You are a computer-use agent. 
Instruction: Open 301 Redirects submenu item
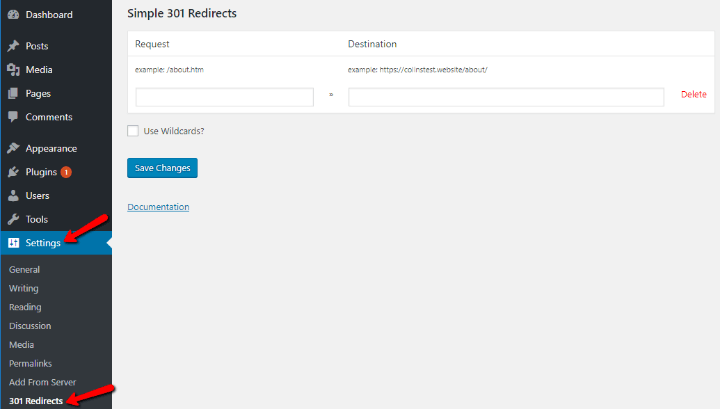coord(36,401)
